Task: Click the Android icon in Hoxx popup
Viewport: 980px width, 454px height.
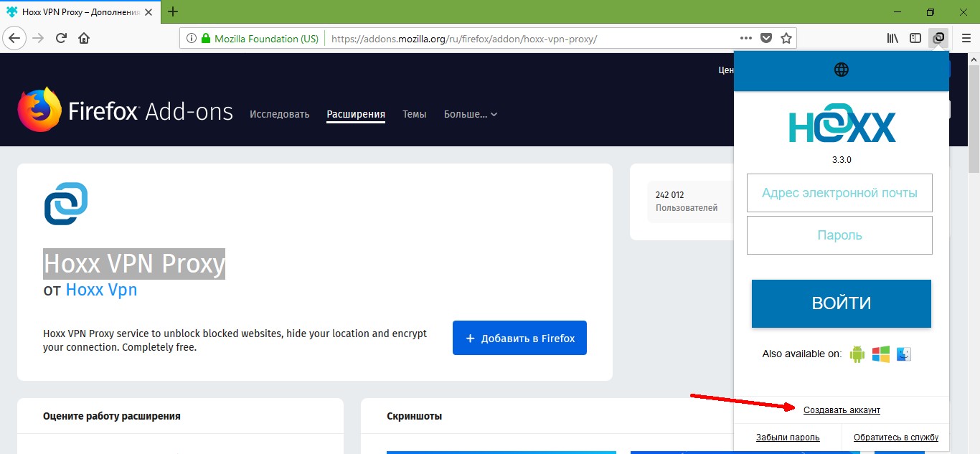Action: 857,354
